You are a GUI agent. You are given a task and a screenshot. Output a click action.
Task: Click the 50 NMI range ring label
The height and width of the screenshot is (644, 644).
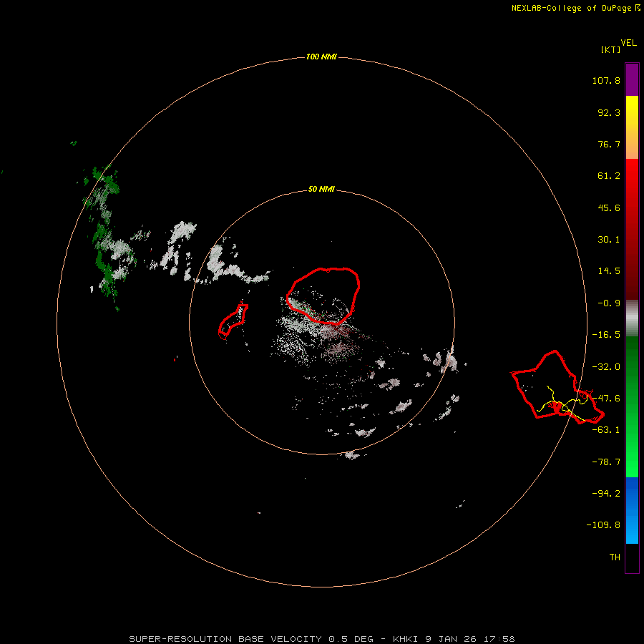pos(321,190)
